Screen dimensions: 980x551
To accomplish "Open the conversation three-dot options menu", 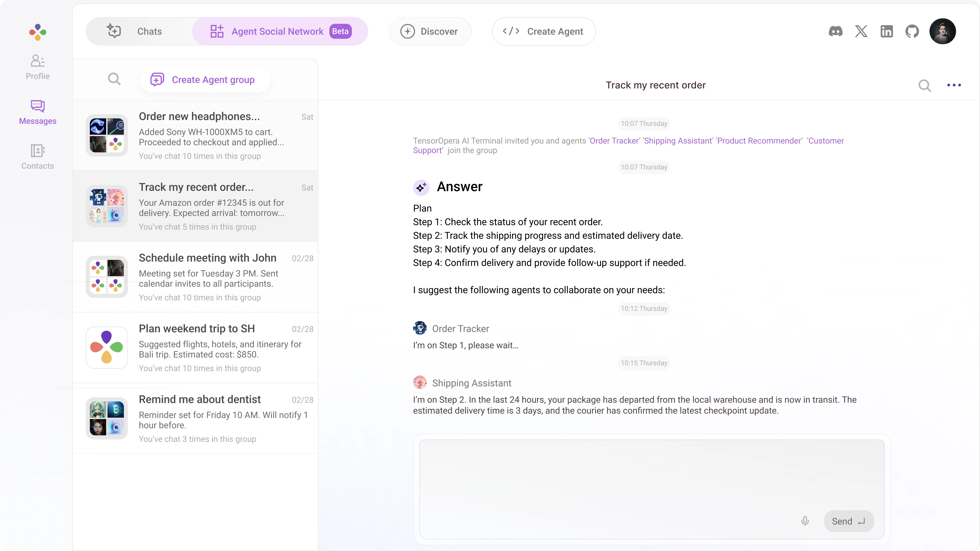I will click(954, 85).
